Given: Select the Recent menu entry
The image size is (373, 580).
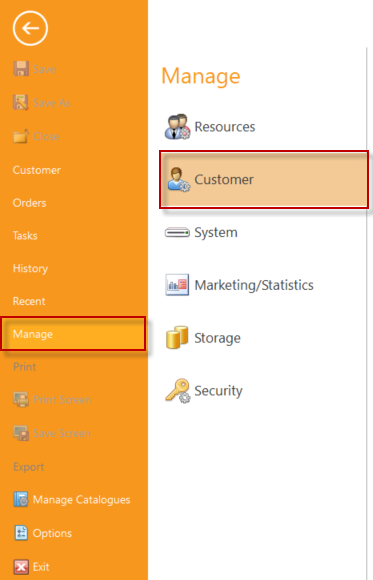Looking at the screenshot, I should click(29, 301).
